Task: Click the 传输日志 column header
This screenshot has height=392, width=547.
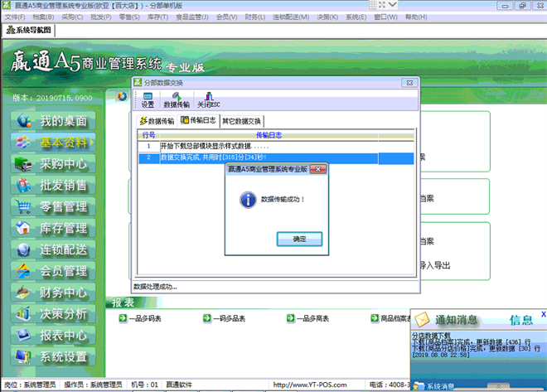Action: (x=269, y=135)
